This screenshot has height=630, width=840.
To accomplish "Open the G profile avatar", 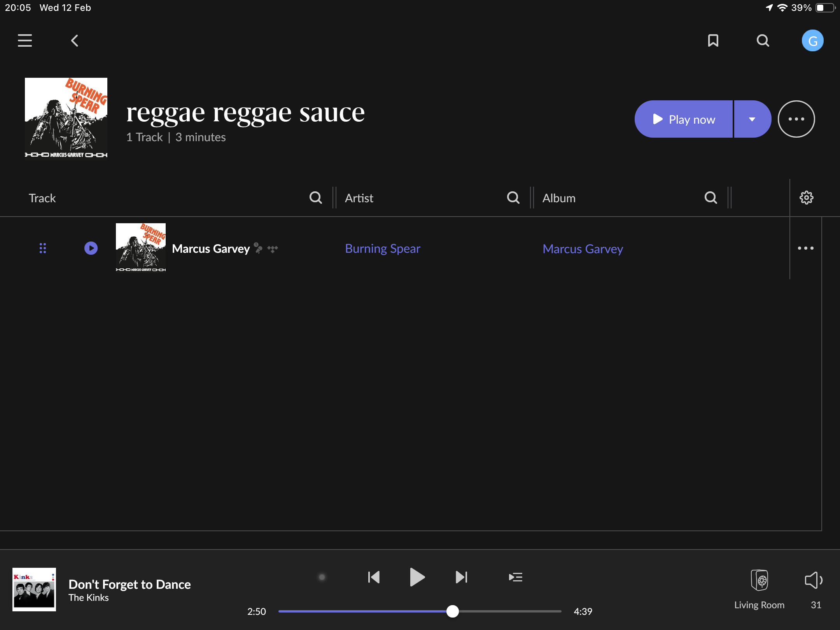I will pos(813,40).
